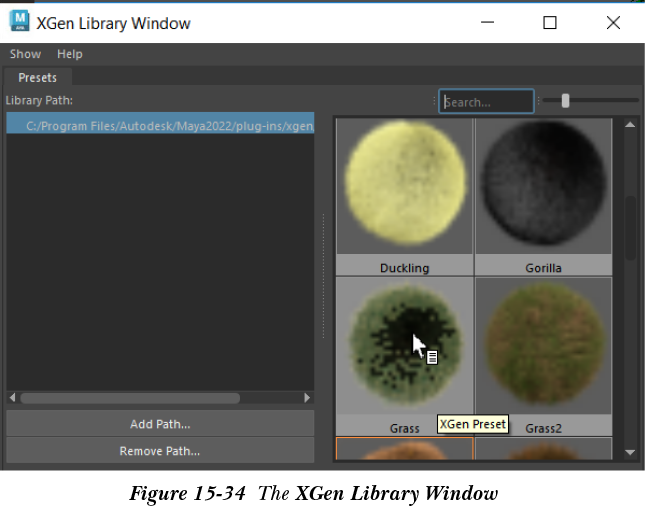Click the horizontal path list scrollbar thumb

coord(130,398)
